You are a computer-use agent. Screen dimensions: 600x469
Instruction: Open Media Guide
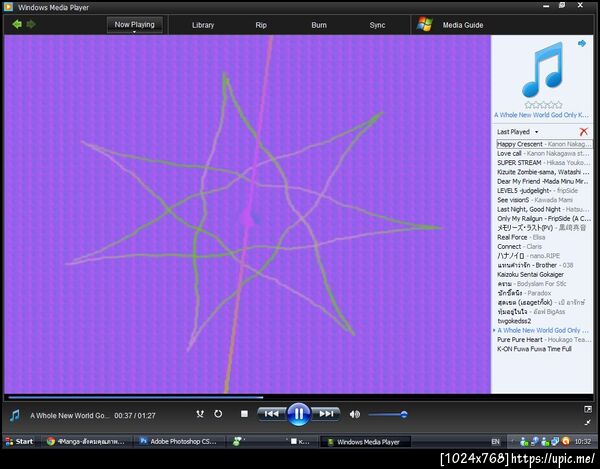[x=463, y=25]
